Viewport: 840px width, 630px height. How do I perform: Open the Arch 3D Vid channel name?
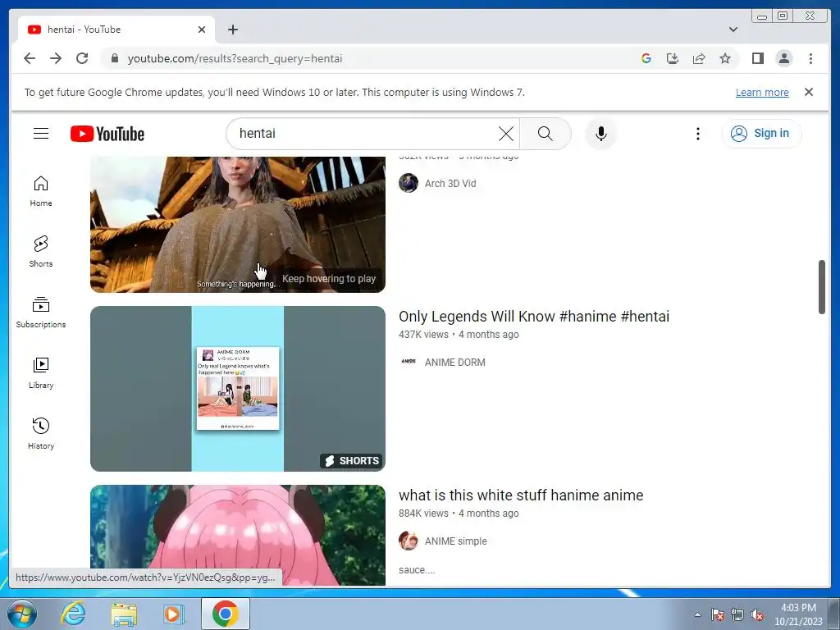[x=450, y=183]
